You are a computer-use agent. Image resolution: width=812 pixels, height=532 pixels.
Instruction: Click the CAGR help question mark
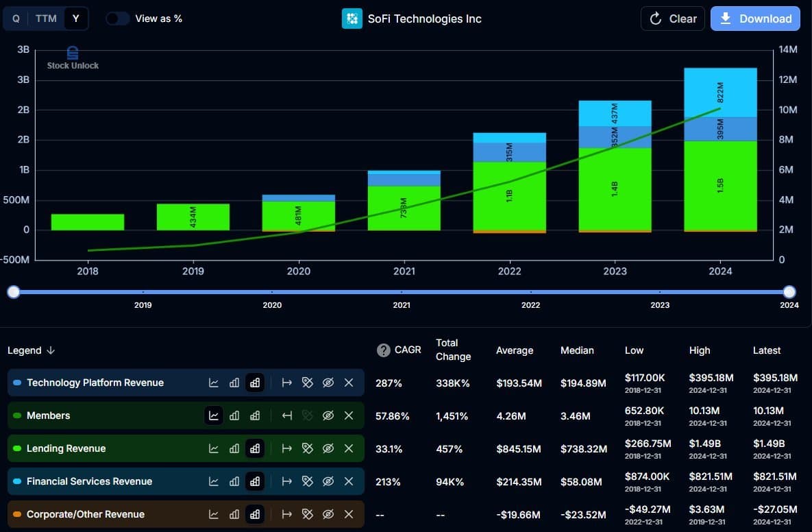383,351
